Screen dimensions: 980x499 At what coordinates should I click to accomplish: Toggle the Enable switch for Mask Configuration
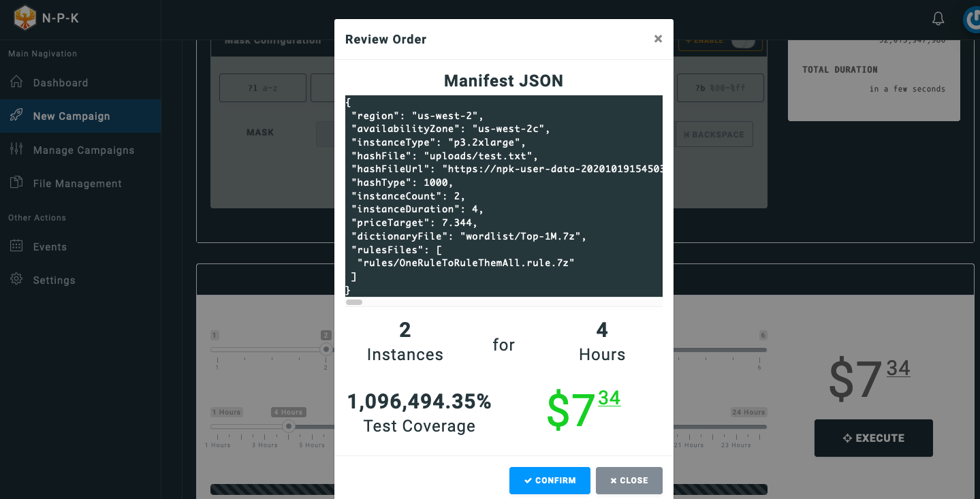(742, 41)
